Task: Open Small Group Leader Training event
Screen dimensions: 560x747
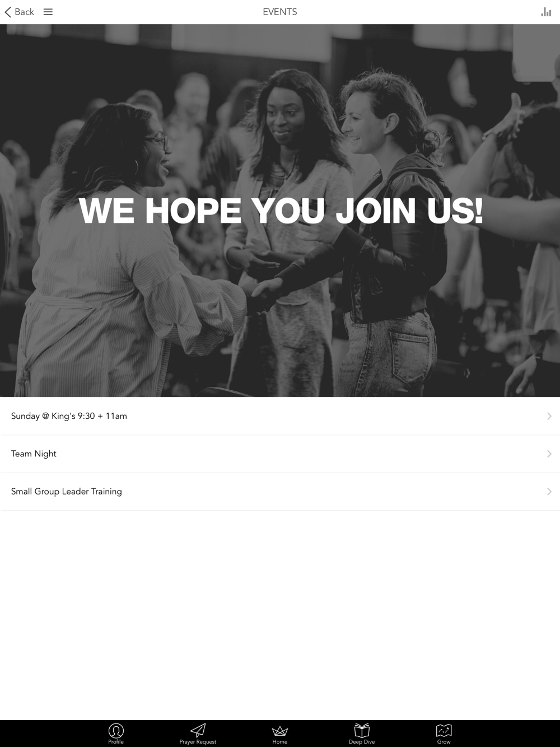Action: pyautogui.click(x=280, y=492)
